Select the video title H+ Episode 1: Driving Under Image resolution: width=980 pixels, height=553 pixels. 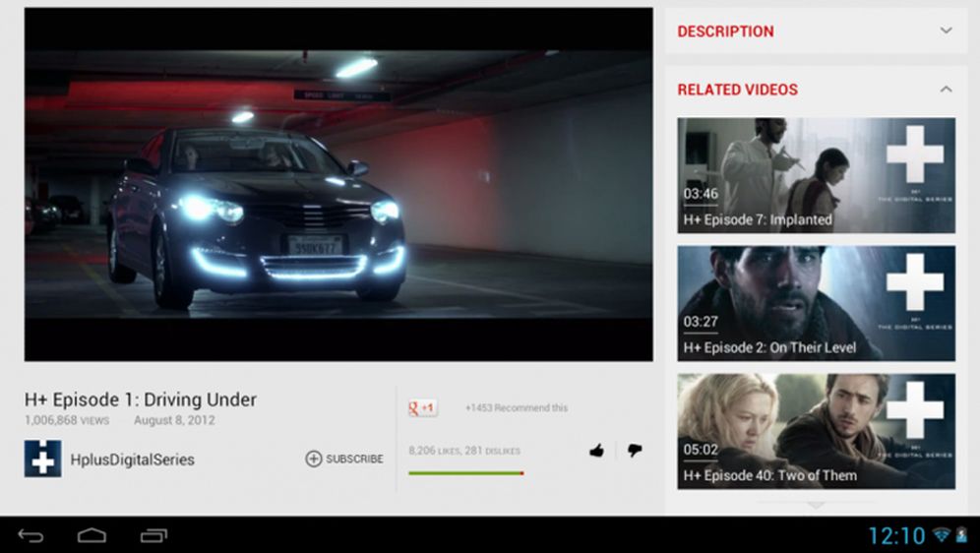tap(141, 399)
